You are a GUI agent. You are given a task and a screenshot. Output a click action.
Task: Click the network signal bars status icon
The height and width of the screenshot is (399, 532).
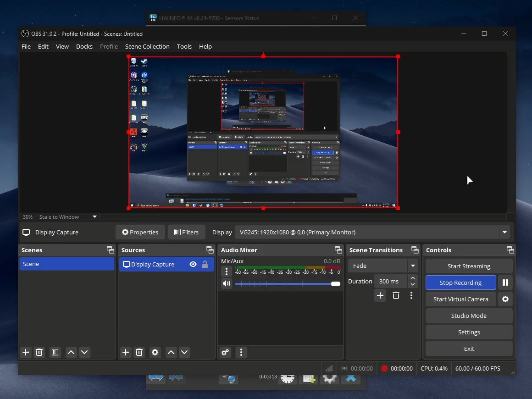(x=329, y=368)
